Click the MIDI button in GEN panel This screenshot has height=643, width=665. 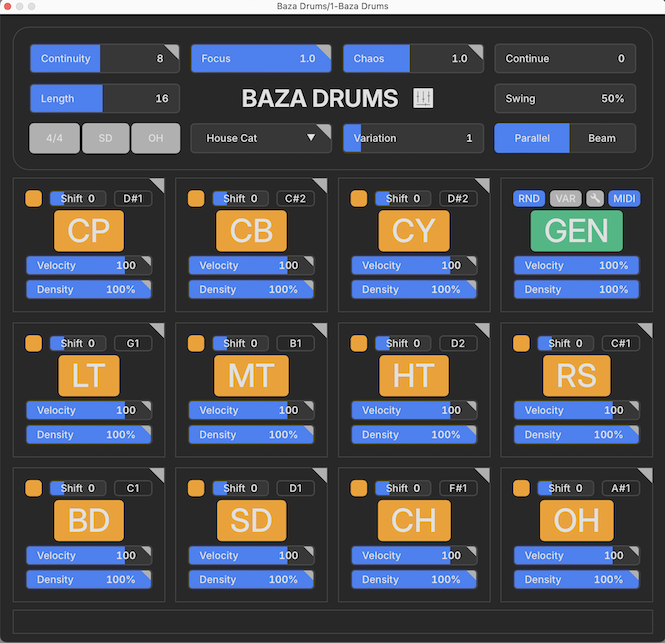pos(624,198)
